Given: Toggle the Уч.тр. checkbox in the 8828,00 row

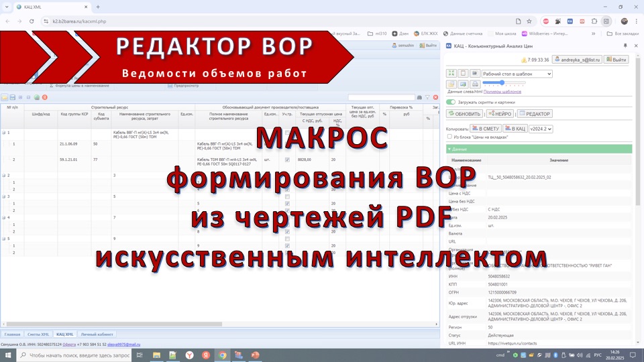Looking at the screenshot, I should click(x=287, y=160).
